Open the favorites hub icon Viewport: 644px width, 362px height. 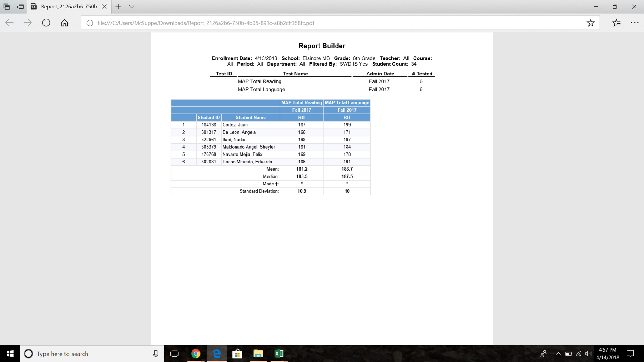(616, 23)
